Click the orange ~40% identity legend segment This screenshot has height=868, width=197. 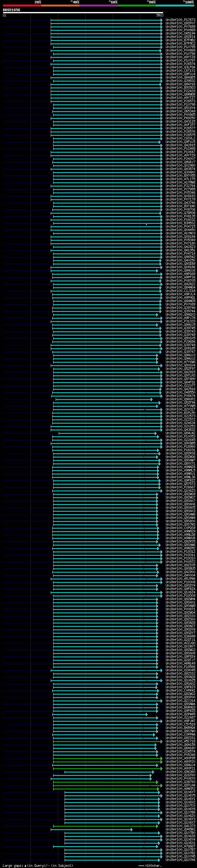(x=60, y=6)
